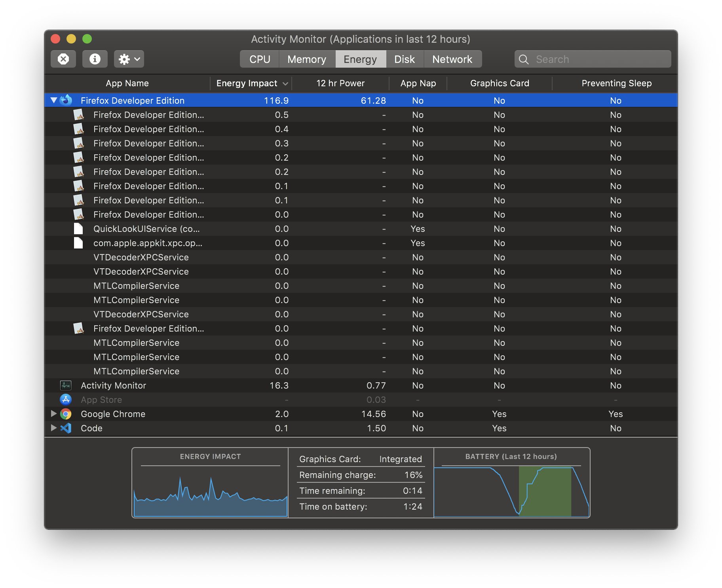722x588 pixels.
Task: Select the Google Chrome row name
Action: 113,414
